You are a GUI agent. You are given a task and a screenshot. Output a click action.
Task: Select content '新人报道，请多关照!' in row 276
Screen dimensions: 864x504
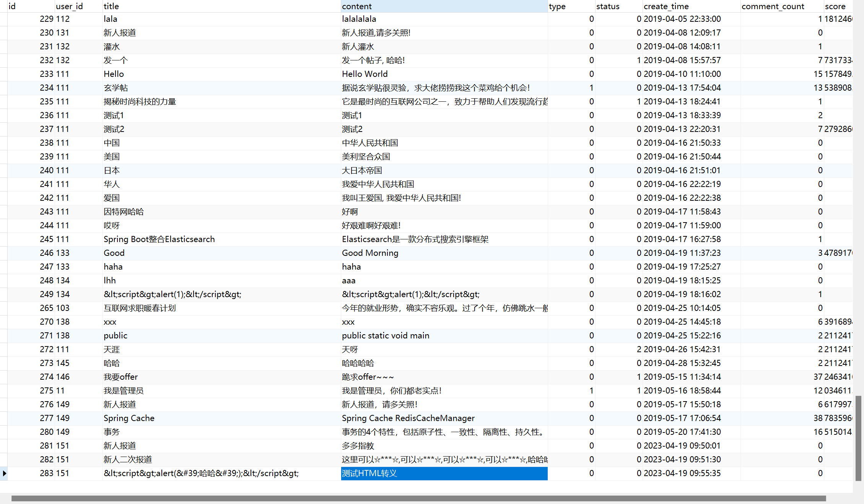coord(444,405)
